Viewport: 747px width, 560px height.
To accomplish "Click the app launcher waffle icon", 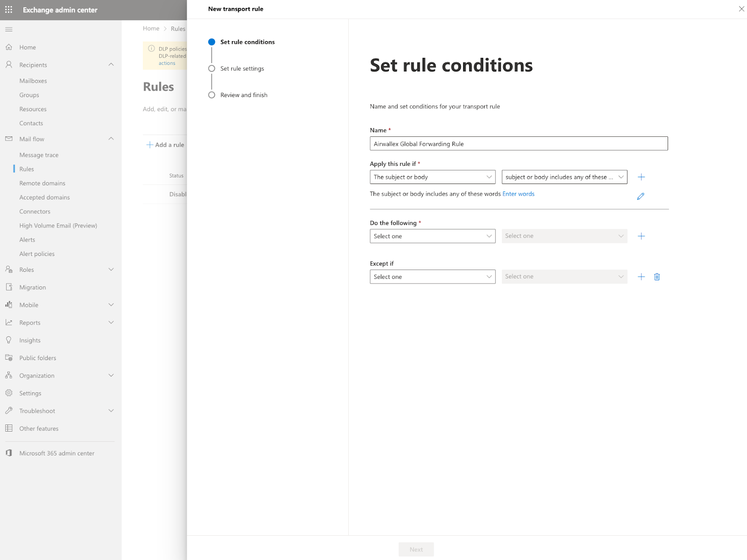I will pyautogui.click(x=9, y=10).
